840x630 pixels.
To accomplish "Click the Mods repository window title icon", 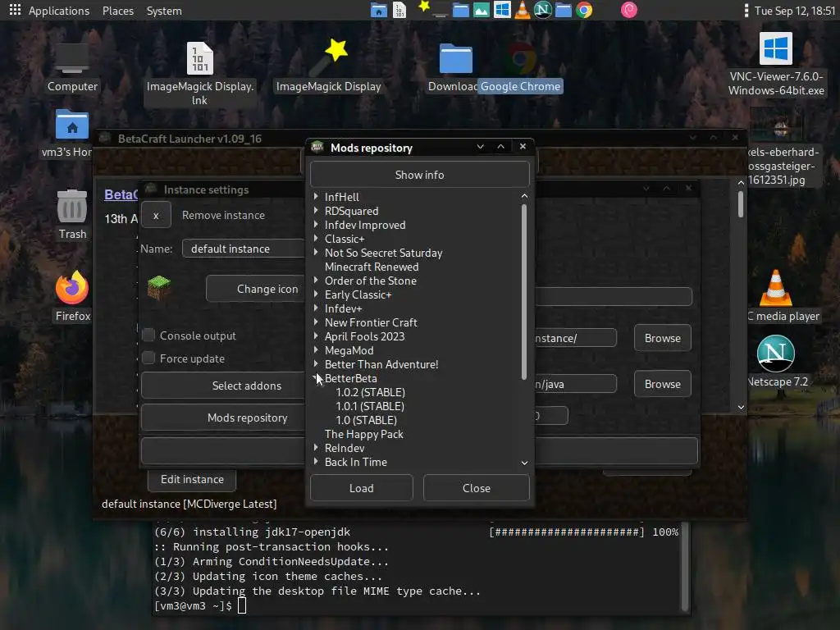I will [317, 146].
